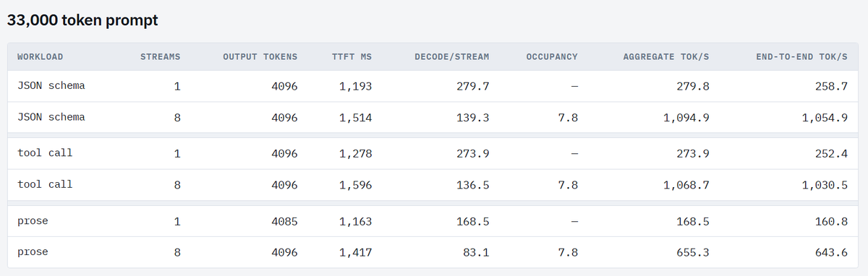
Task: Click output tokens 4096 in the 1,054.9 row
Action: click(x=284, y=117)
